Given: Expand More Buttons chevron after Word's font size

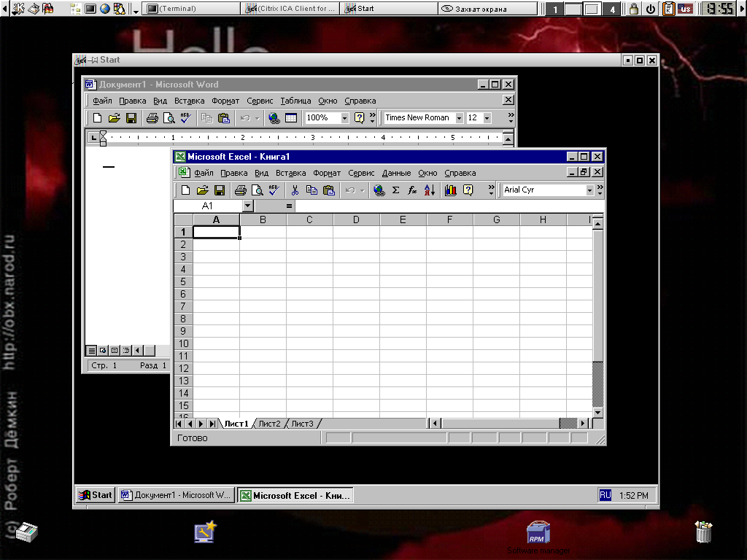Looking at the screenshot, I should coord(511,117).
